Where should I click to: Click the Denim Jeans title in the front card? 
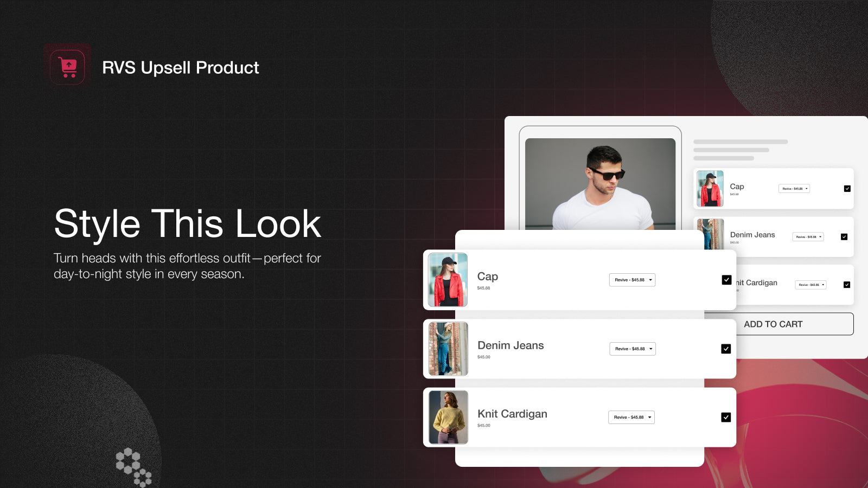(510, 345)
